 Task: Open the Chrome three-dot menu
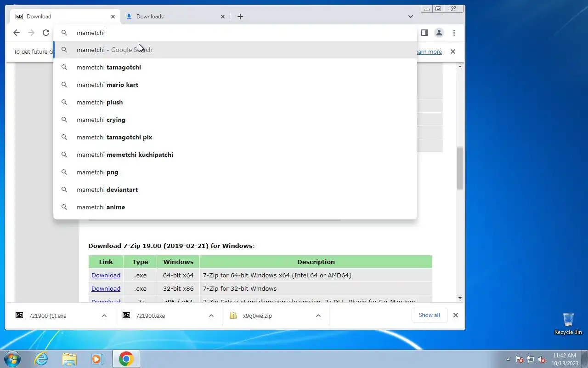coord(454,33)
